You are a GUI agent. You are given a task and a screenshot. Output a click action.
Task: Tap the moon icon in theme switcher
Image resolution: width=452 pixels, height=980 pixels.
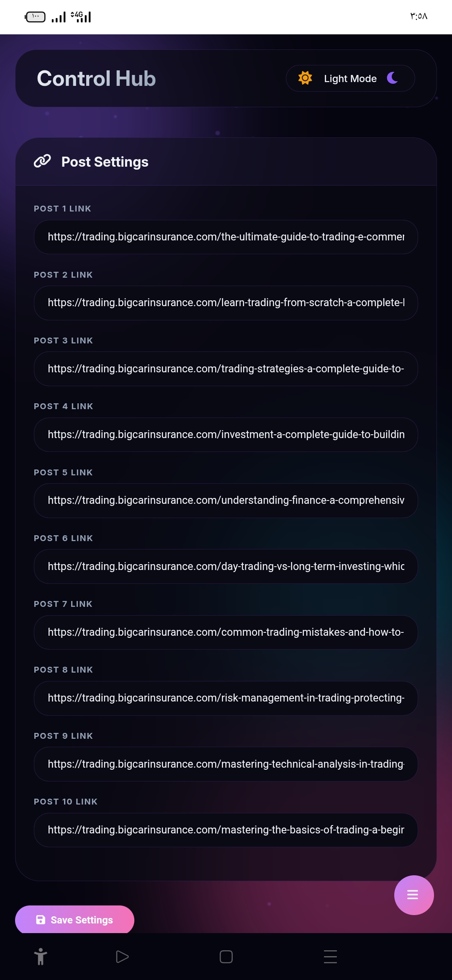[x=393, y=78]
